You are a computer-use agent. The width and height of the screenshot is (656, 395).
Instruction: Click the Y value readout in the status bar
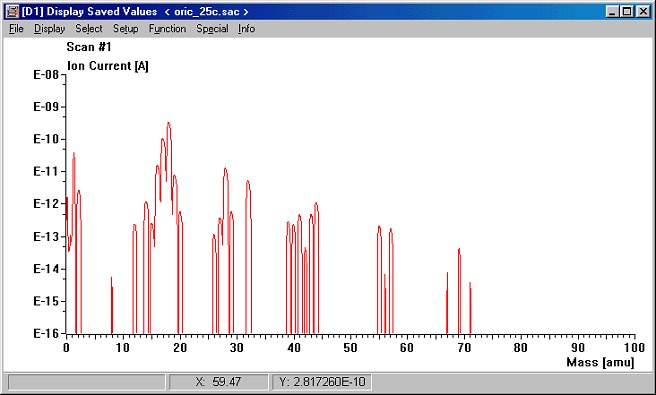click(322, 382)
